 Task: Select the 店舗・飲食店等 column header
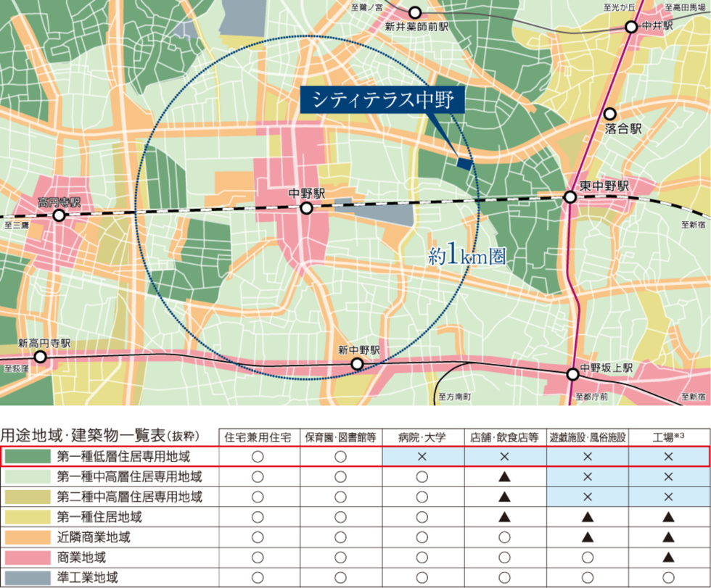504,438
